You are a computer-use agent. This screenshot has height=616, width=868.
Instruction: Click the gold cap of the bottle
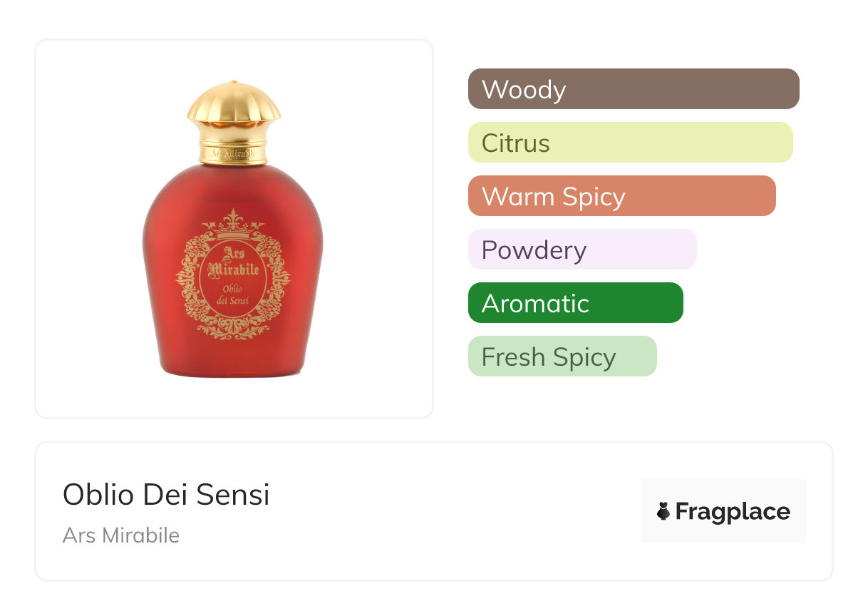234,107
